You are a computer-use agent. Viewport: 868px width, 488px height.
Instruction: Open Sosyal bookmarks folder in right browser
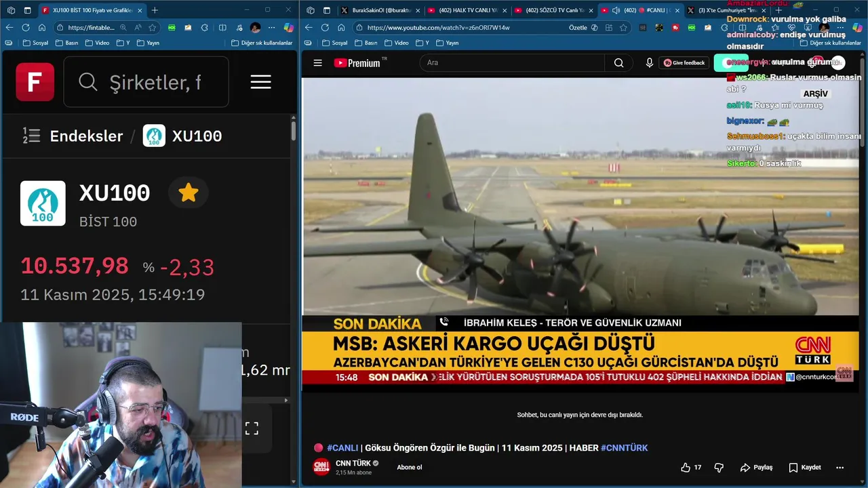(336, 43)
